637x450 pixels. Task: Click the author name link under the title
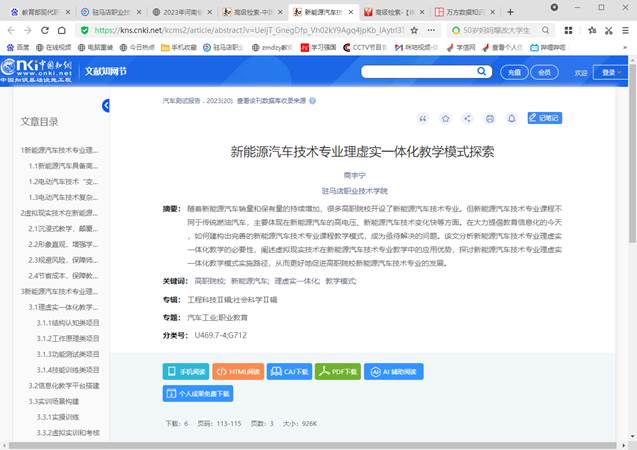point(355,175)
